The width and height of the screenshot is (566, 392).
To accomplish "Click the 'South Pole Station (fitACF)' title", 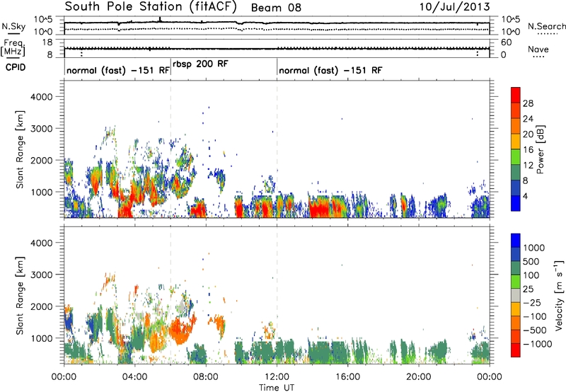I will tap(151, 7).
